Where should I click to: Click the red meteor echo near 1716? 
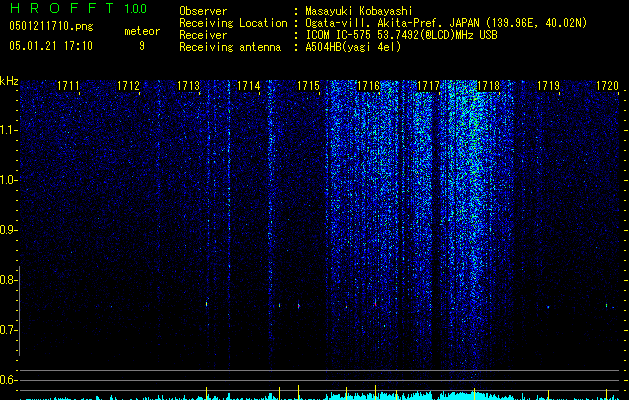point(375,303)
